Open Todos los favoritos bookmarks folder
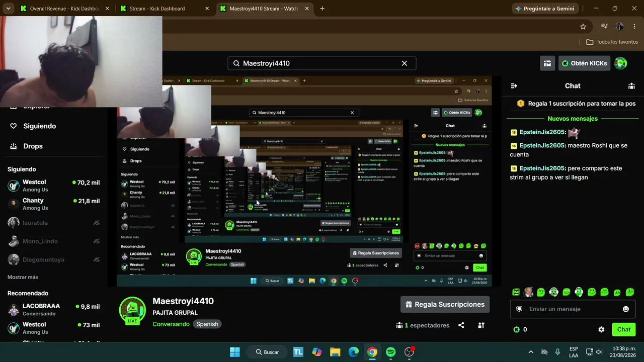Image resolution: width=644 pixels, height=362 pixels. 612,42
